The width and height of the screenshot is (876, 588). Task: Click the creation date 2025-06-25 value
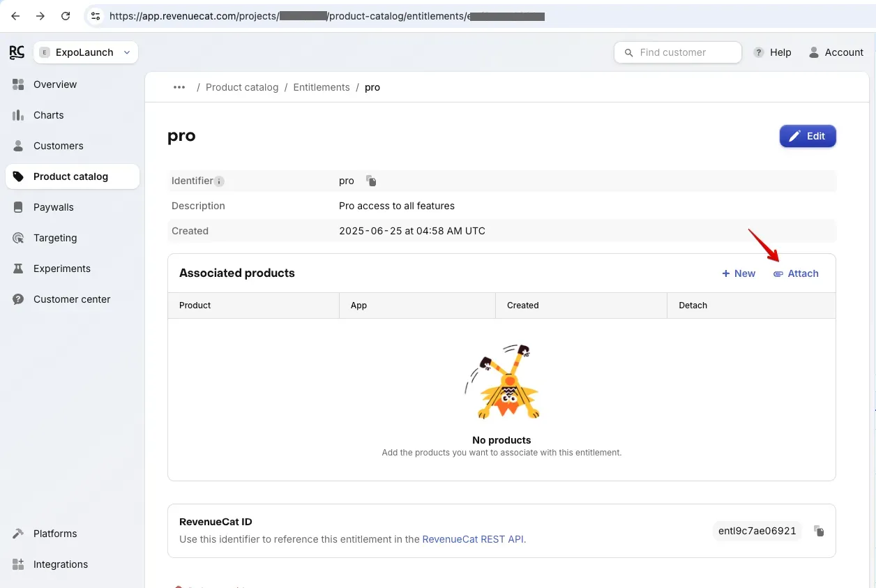[412, 231]
